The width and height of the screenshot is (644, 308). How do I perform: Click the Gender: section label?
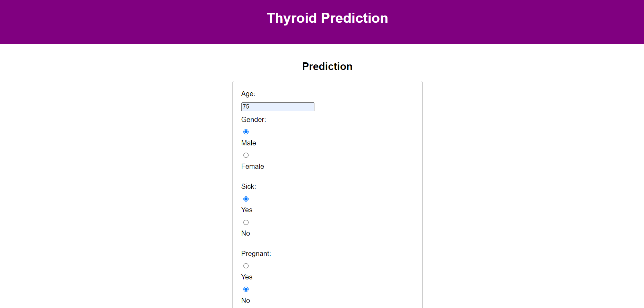(253, 120)
